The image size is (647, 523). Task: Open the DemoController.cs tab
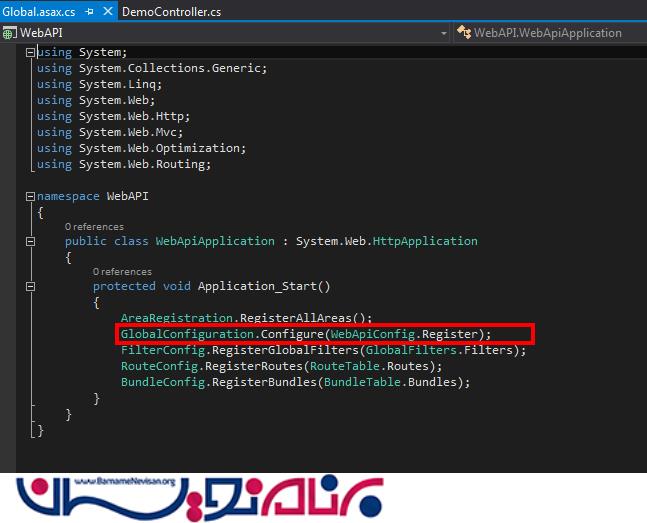tap(171, 12)
